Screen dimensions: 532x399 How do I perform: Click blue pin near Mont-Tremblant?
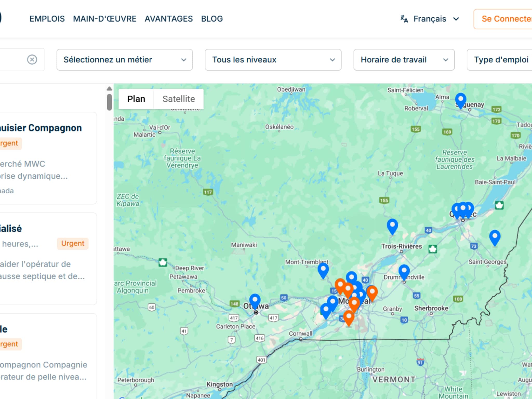[x=323, y=269]
